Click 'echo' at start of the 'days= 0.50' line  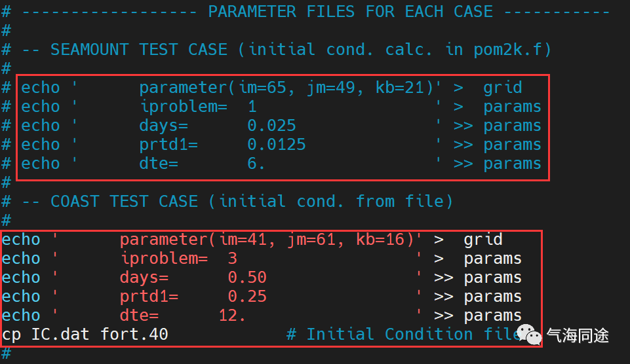[21, 278]
